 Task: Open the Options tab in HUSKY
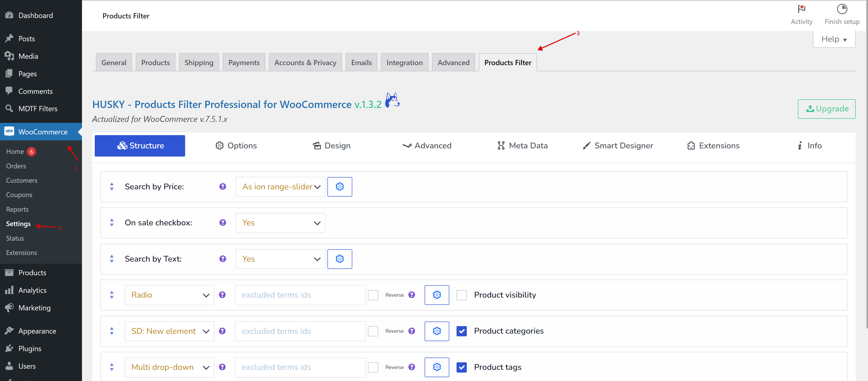[x=236, y=146]
